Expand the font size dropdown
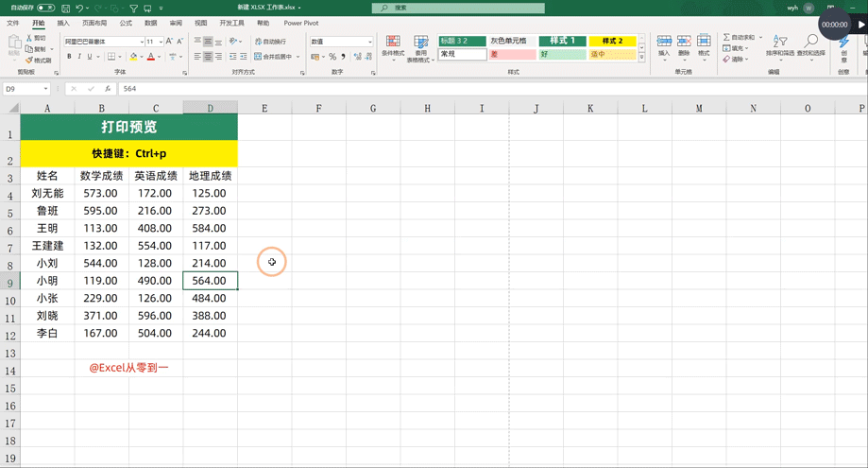The image size is (868, 468). click(160, 42)
